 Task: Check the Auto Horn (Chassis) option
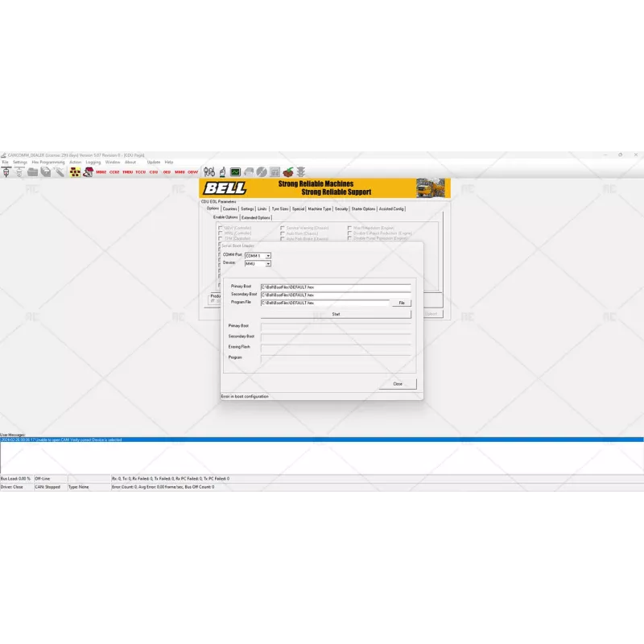tap(283, 233)
